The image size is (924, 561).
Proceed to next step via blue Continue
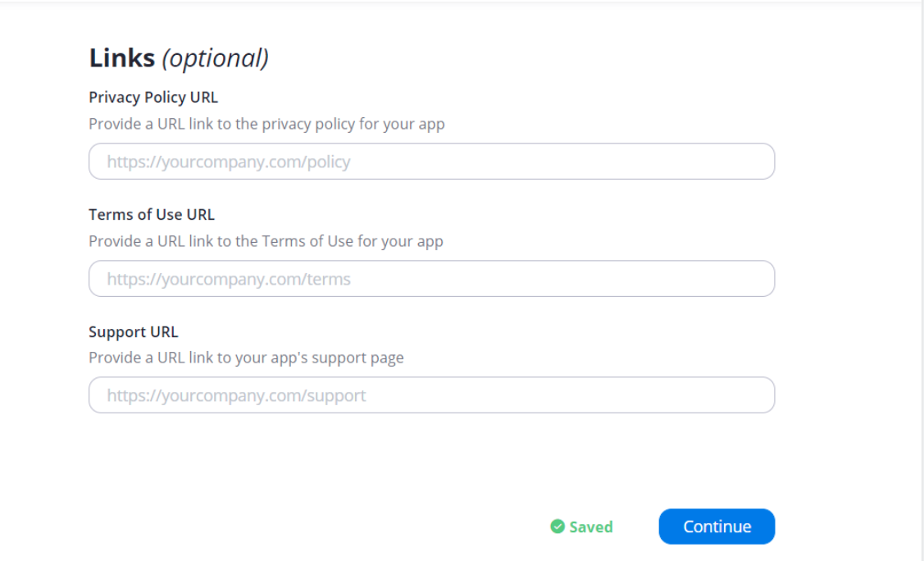(x=717, y=527)
